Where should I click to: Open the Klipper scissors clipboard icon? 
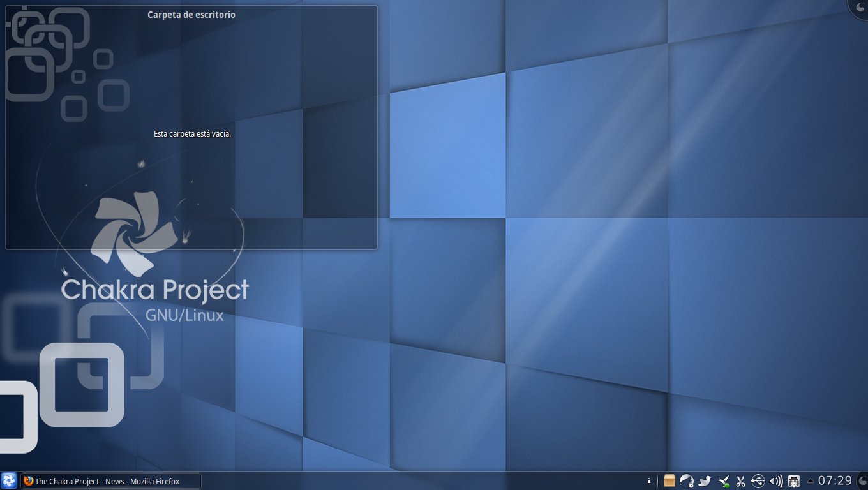[x=740, y=481]
